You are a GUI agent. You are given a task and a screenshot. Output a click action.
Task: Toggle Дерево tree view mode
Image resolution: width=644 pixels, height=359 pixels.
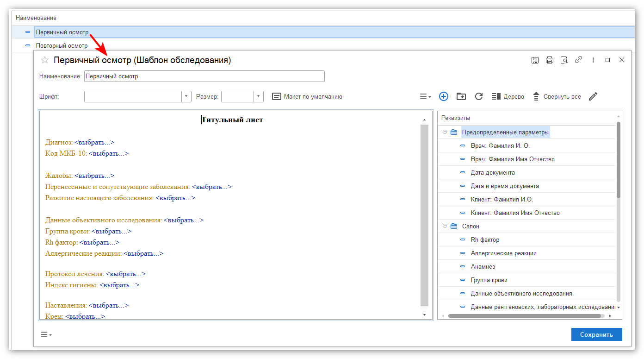tap(508, 96)
